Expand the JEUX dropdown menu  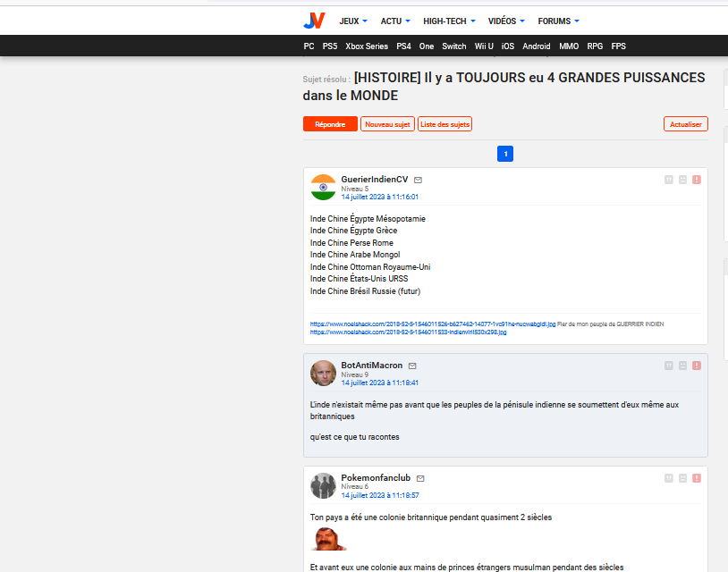click(x=353, y=21)
